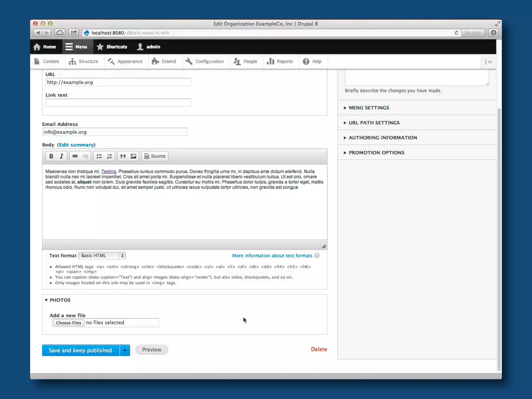This screenshot has height=399, width=532.
Task: Click the insert image icon
Action: [133, 156]
